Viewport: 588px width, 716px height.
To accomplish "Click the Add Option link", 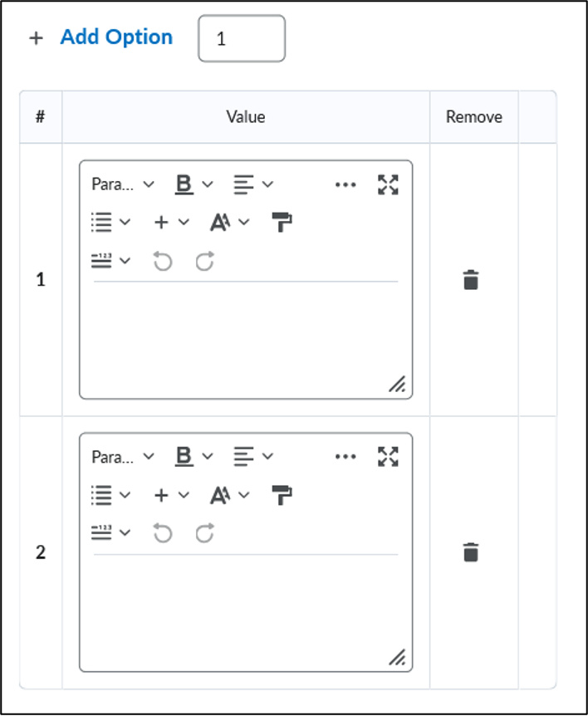I will (116, 37).
